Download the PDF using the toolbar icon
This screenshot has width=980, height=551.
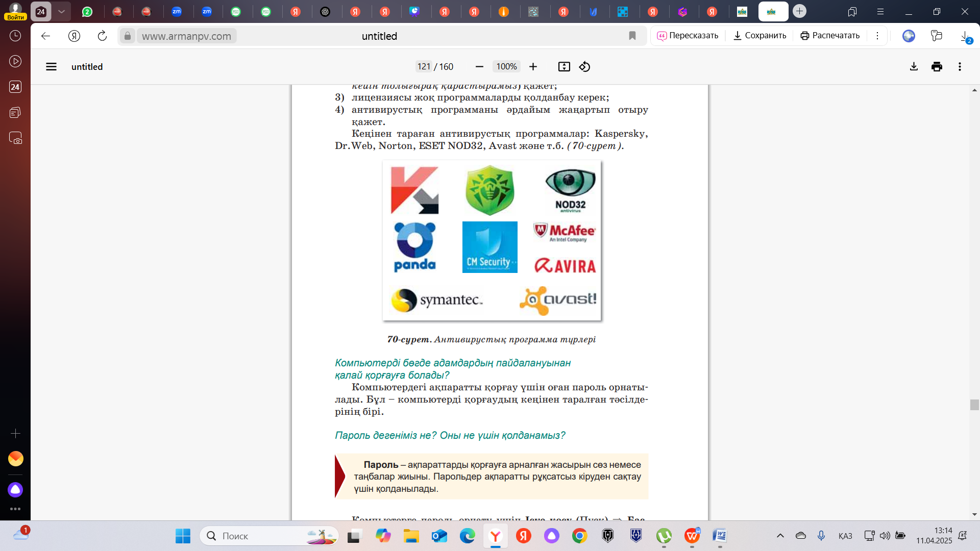tap(914, 67)
